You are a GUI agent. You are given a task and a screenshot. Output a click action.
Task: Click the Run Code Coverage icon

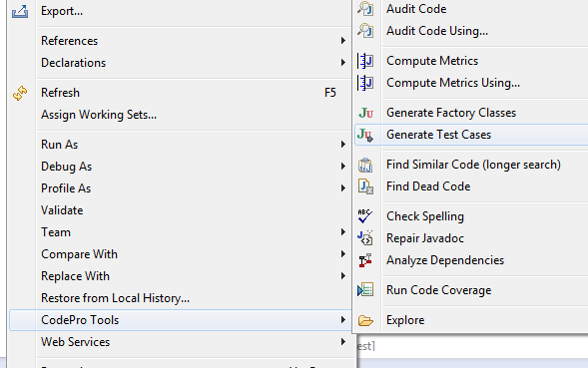click(365, 290)
